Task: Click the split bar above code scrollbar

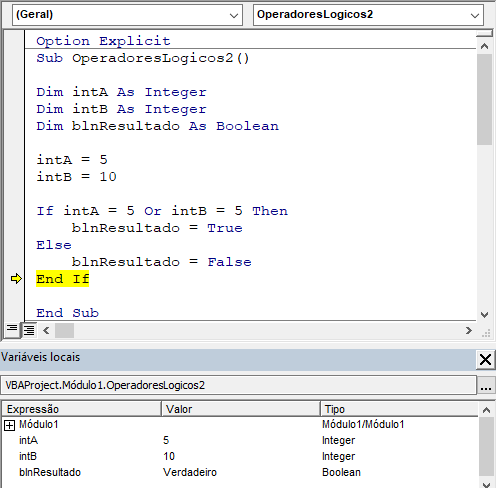Action: point(485,33)
